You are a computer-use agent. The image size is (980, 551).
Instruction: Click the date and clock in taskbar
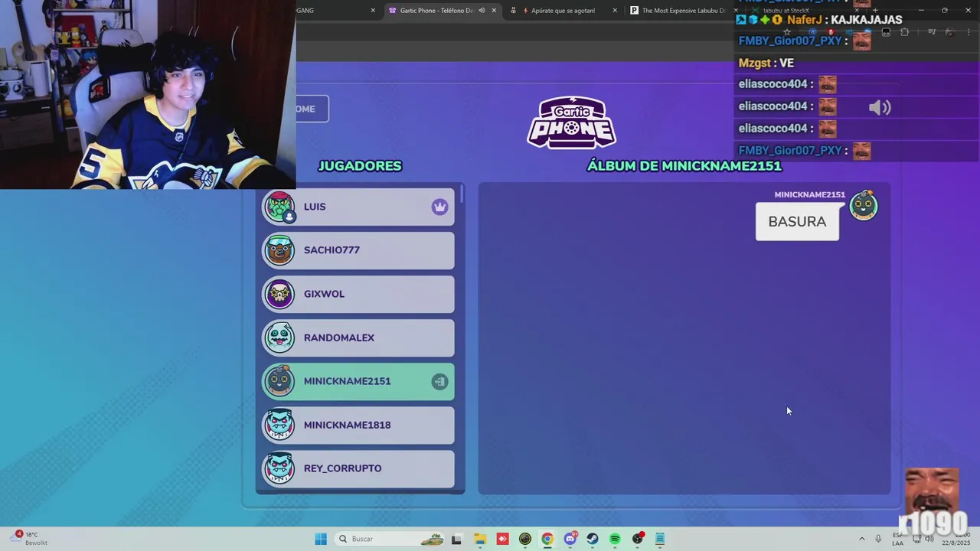[x=955, y=539]
